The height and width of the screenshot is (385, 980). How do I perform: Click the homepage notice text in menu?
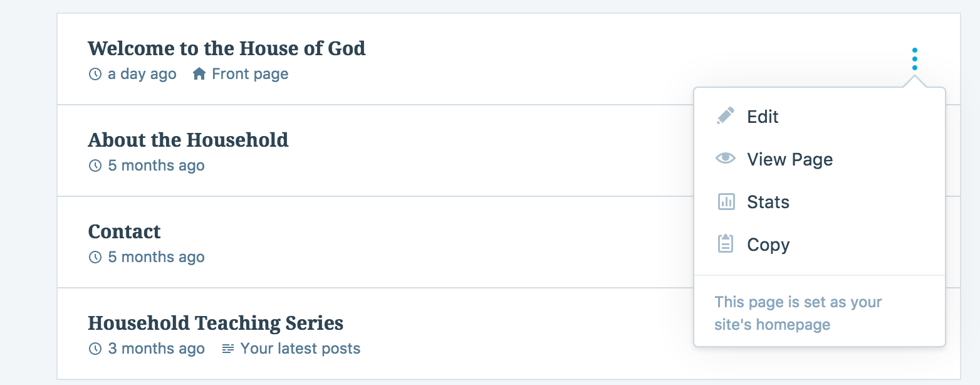point(798,313)
